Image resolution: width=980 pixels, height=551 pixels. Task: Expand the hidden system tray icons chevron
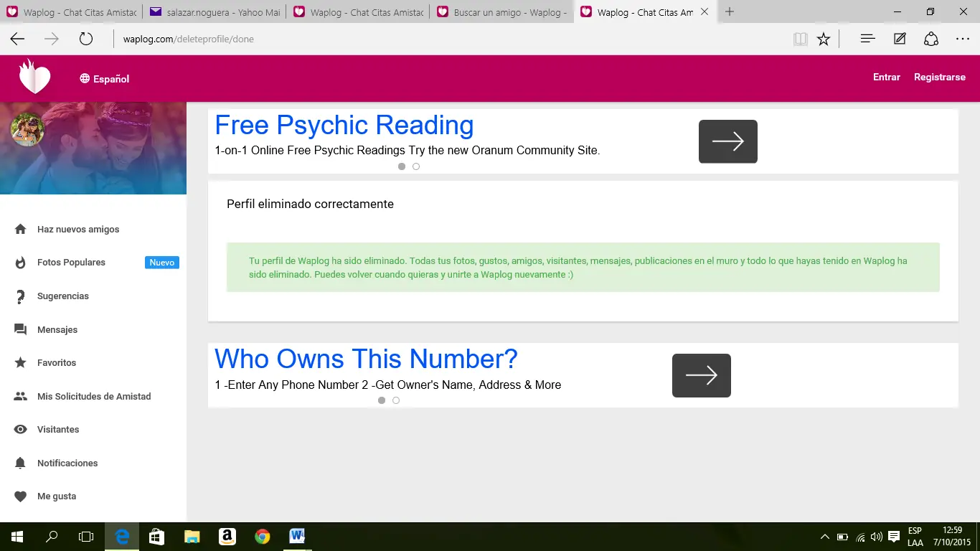825,537
